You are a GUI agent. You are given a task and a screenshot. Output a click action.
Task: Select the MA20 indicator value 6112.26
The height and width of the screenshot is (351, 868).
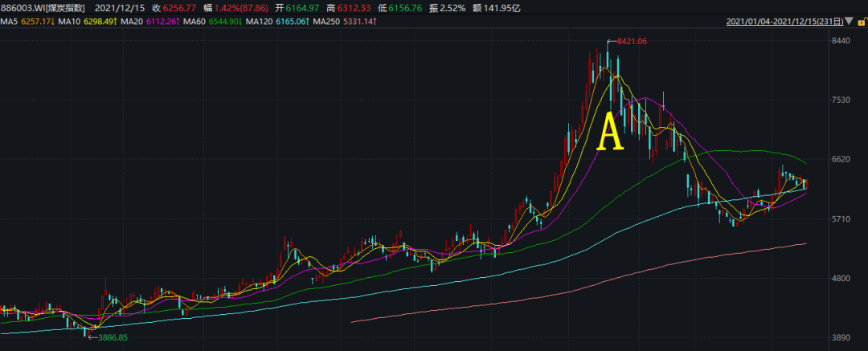click(x=162, y=22)
